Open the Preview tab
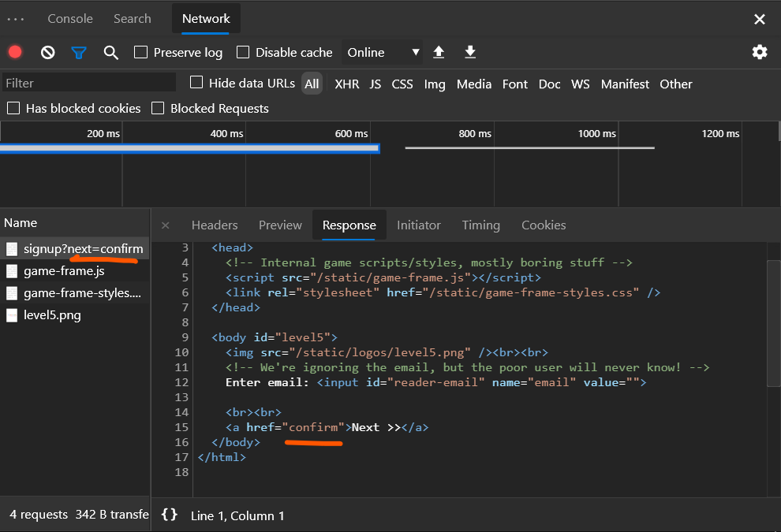This screenshot has height=532, width=781. tap(280, 225)
